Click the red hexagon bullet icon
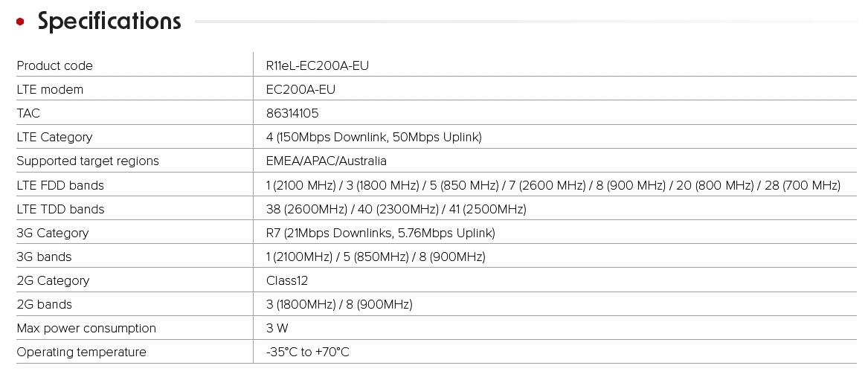Image resolution: width=868 pixels, height=380 pixels. 20,22
